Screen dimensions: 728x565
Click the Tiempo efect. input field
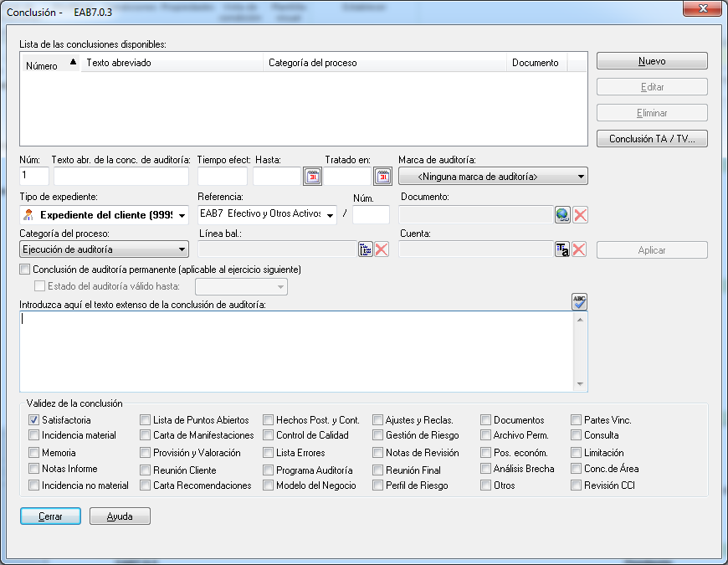[223, 177]
